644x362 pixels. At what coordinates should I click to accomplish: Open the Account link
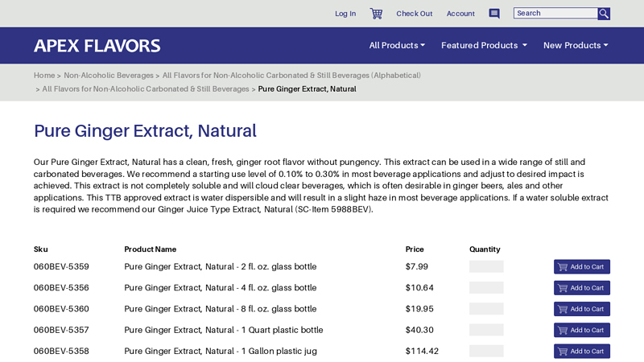pyautogui.click(x=460, y=14)
